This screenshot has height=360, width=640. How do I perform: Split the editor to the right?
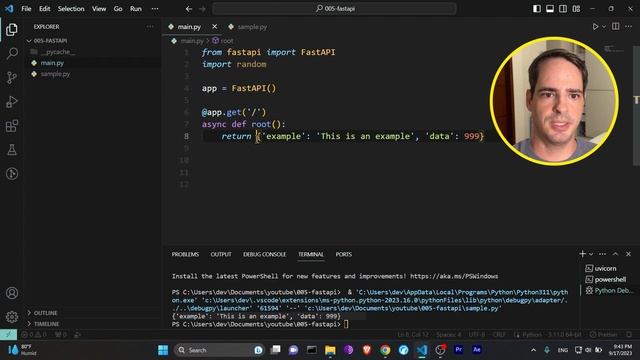(616, 27)
